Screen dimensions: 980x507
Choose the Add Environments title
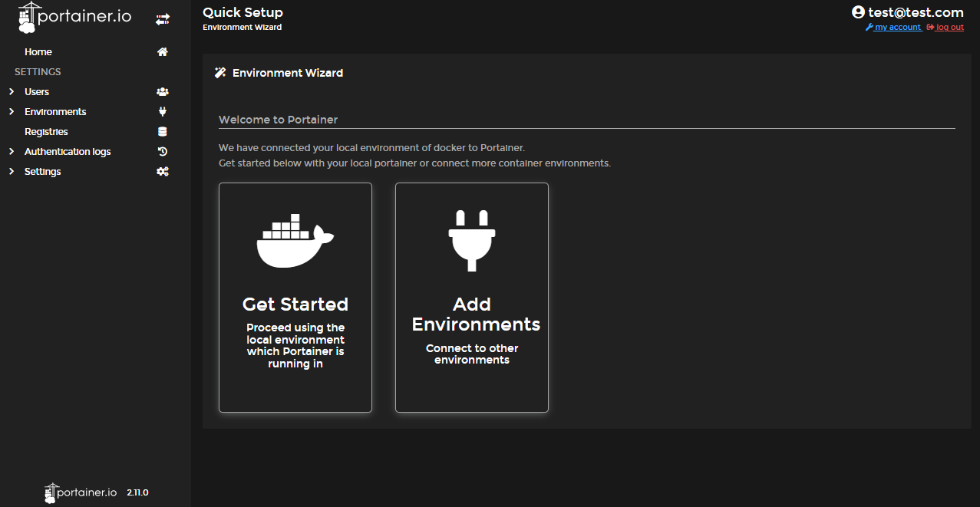coord(476,314)
